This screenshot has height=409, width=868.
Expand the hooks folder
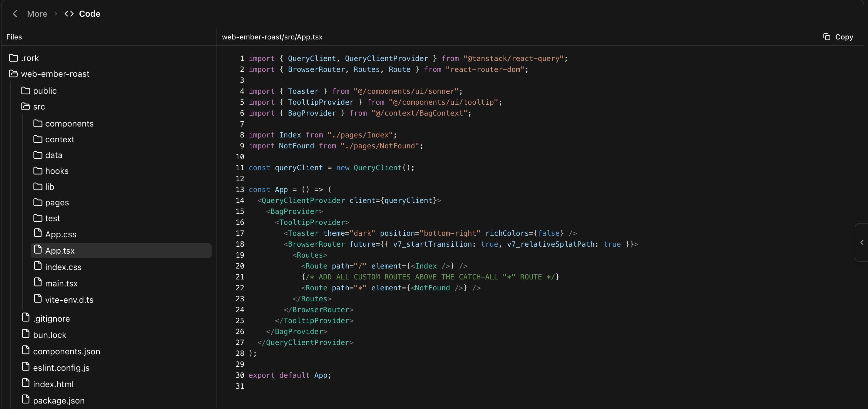pos(51,171)
